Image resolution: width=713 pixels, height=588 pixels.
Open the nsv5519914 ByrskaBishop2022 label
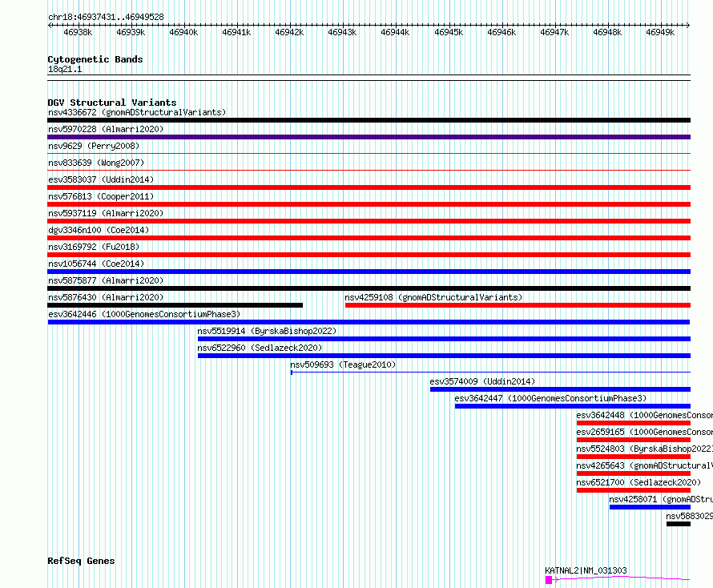point(267,331)
